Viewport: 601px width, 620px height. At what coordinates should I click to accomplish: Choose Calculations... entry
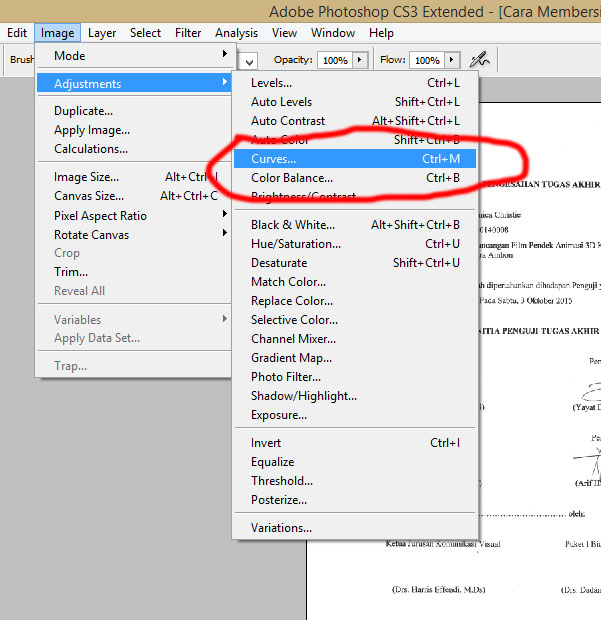(134, 149)
